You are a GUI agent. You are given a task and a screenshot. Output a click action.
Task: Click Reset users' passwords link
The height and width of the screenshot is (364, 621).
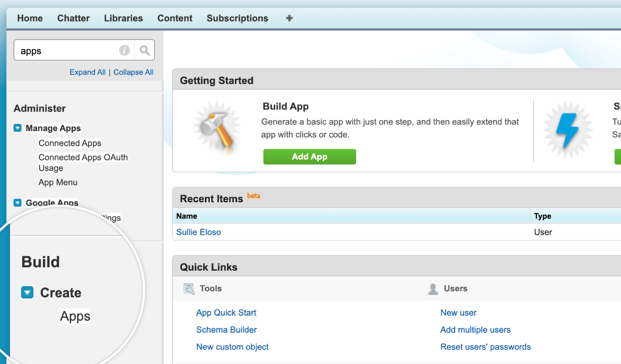(486, 347)
